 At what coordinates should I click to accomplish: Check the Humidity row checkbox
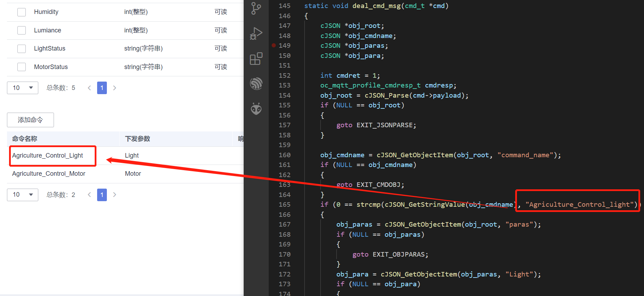pos(22,12)
